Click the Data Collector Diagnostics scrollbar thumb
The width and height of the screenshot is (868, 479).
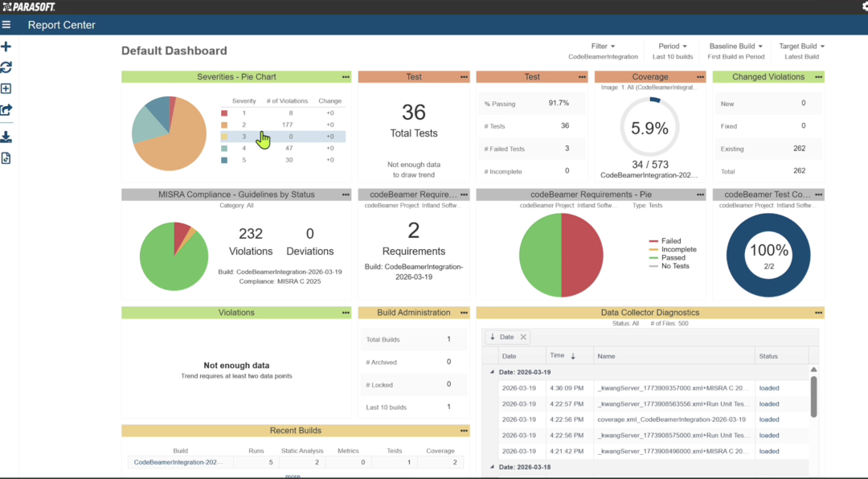(x=813, y=396)
